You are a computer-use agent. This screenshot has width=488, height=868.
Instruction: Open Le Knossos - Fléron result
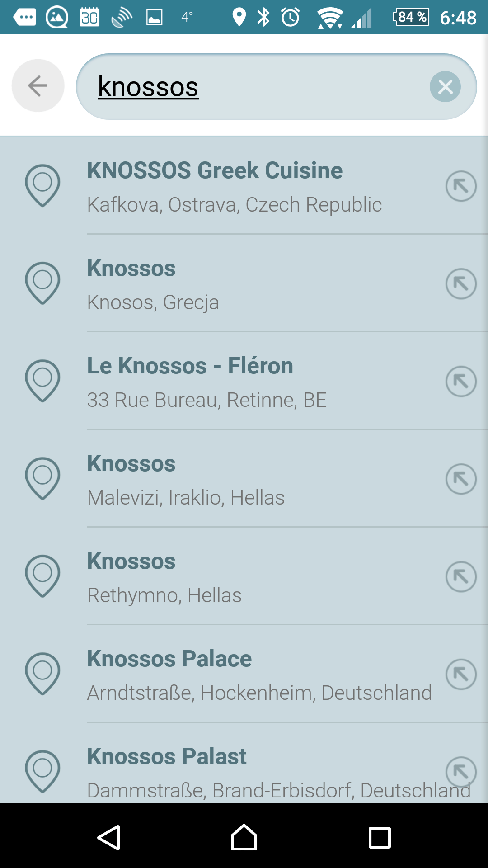pos(235,382)
